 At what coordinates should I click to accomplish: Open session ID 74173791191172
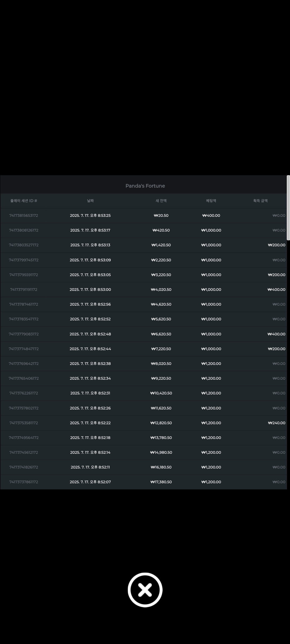(x=24, y=290)
